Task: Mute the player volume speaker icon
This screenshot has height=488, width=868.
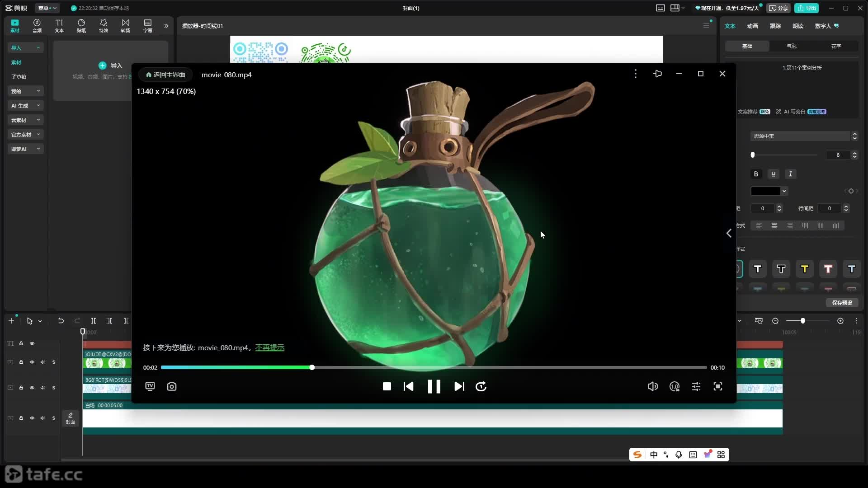Action: tap(653, 386)
